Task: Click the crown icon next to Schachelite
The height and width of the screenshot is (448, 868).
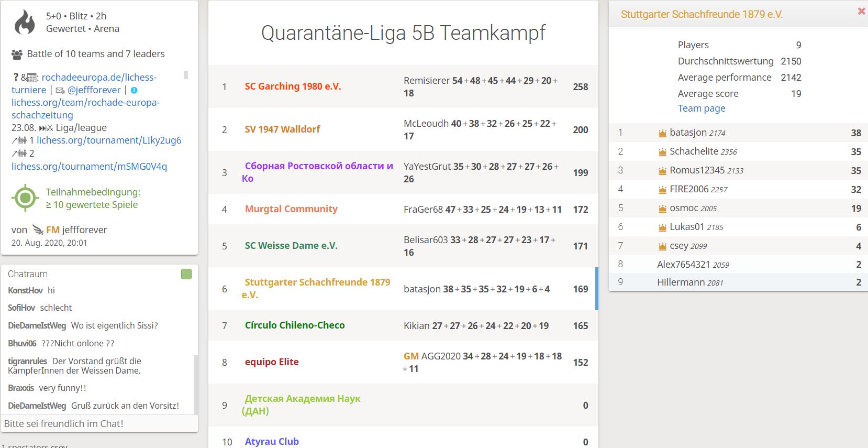Action: 662,152
